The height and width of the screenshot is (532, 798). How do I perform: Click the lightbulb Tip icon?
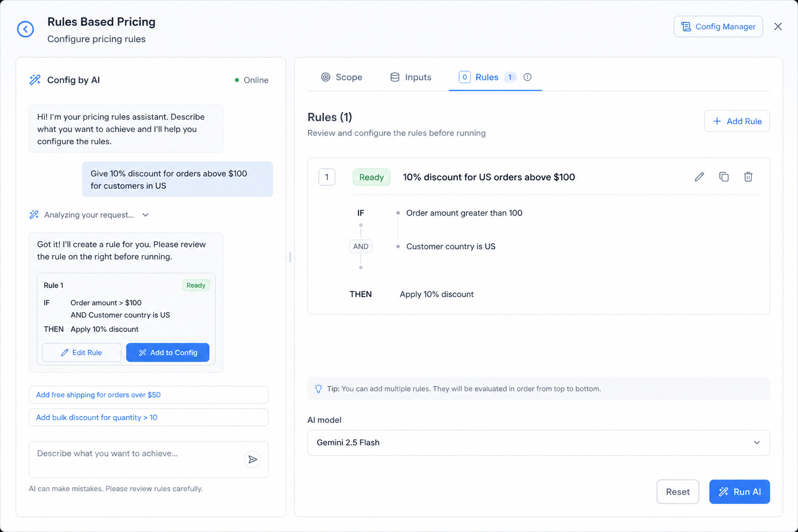point(319,389)
